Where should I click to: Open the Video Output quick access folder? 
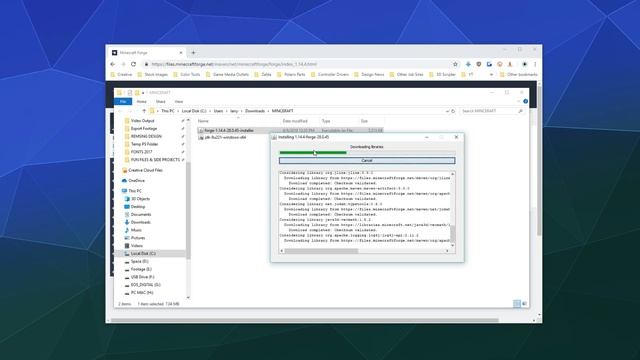click(142, 121)
